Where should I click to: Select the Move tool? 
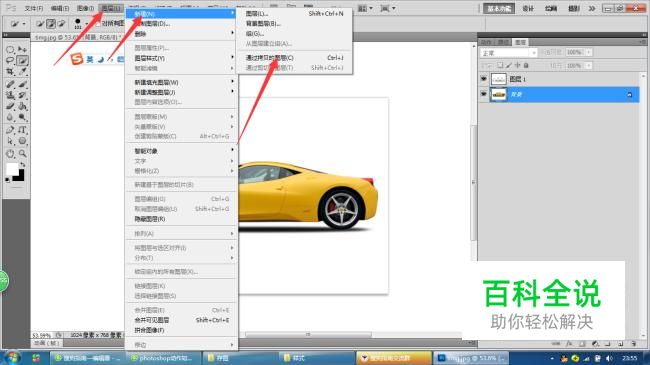click(x=22, y=49)
